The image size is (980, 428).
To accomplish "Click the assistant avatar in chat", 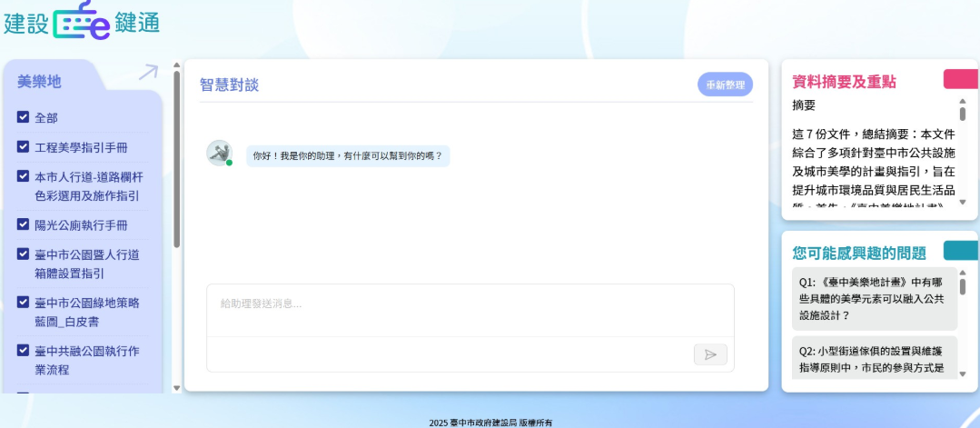I will click(218, 154).
